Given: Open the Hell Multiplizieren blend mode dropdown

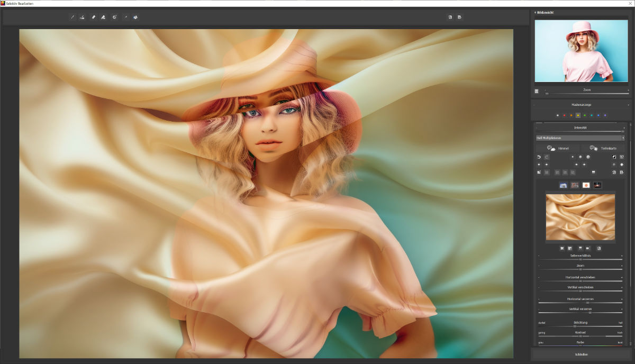Looking at the screenshot, I should (580, 138).
